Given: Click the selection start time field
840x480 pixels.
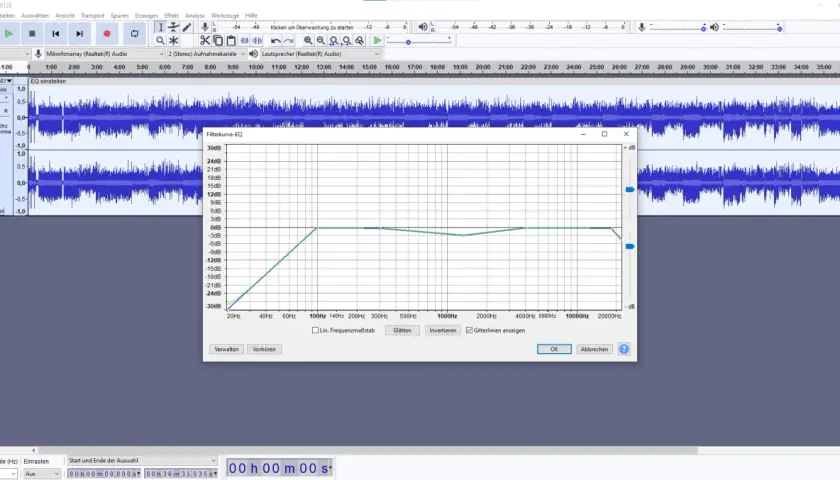Looking at the screenshot, I should (x=104, y=474).
